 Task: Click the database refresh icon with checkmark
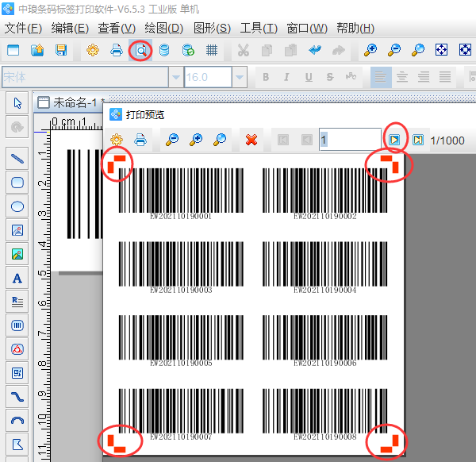(188, 50)
